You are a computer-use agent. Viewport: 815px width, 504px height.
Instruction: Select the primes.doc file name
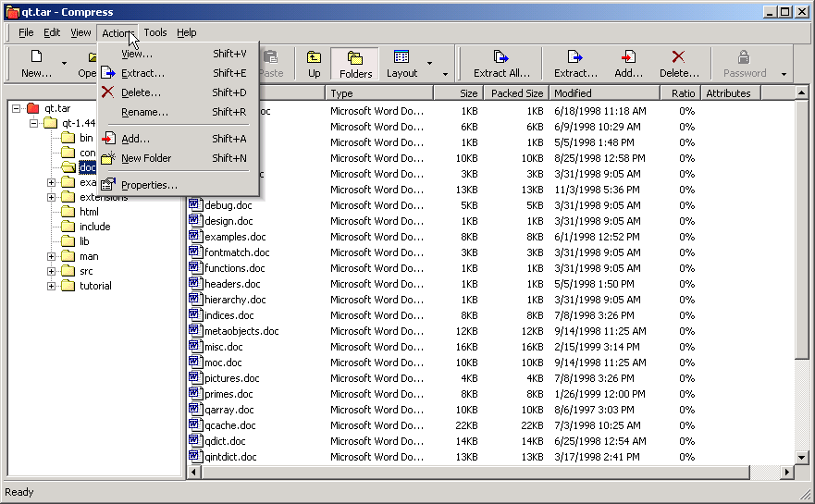(228, 394)
